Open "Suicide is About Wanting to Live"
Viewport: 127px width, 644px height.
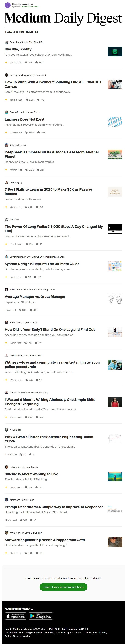coord(31,474)
